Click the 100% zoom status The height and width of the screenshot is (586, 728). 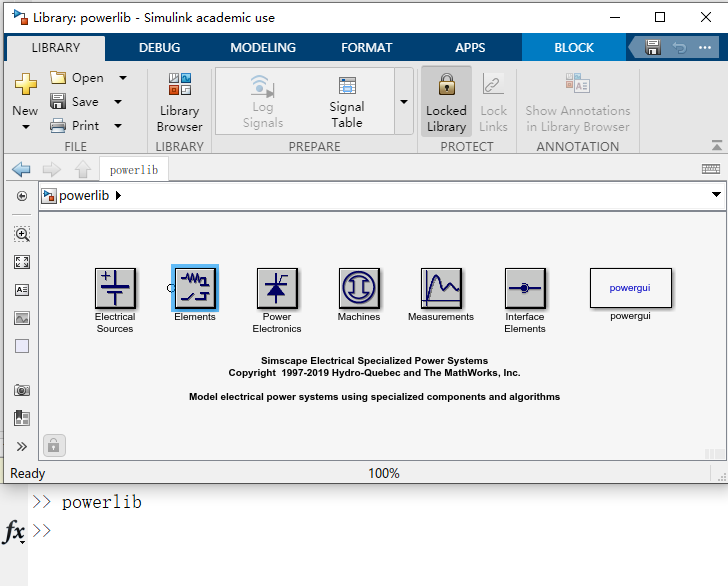click(384, 473)
